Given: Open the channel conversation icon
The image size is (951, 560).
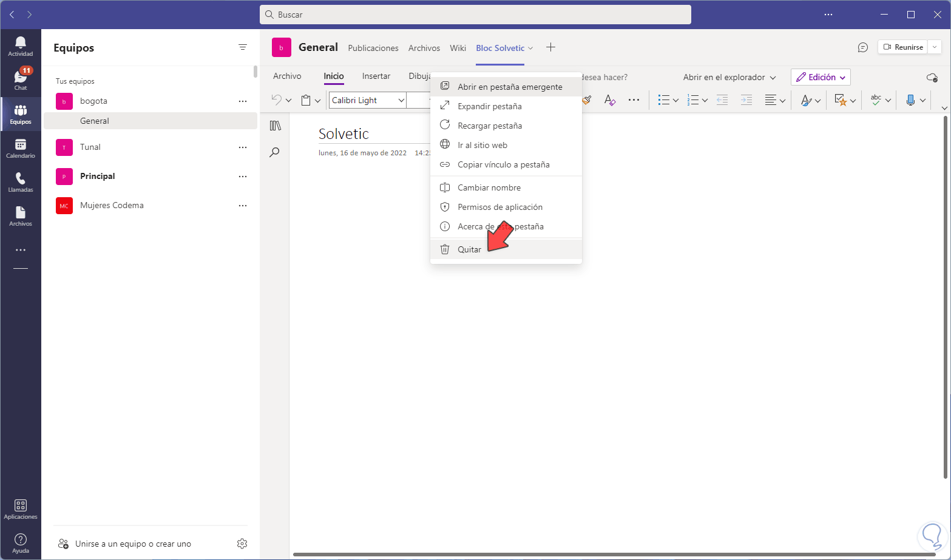Looking at the screenshot, I should pos(863,47).
